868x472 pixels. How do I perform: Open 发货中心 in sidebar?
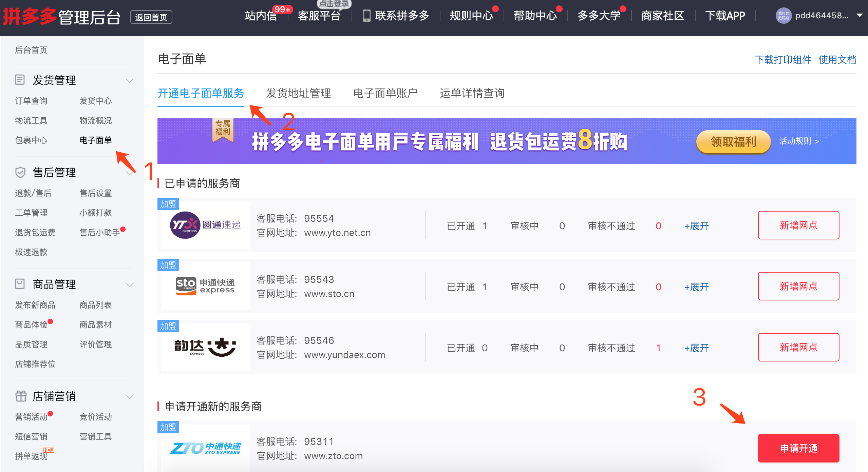[96, 101]
